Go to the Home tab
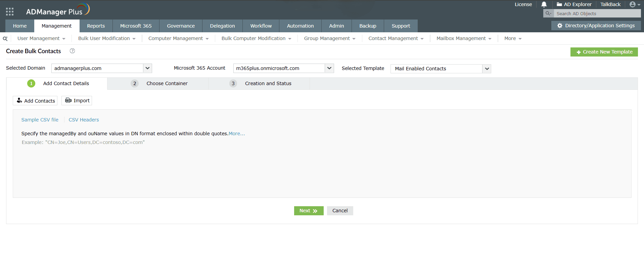Screen dimensions: 644x256 (x=20, y=26)
